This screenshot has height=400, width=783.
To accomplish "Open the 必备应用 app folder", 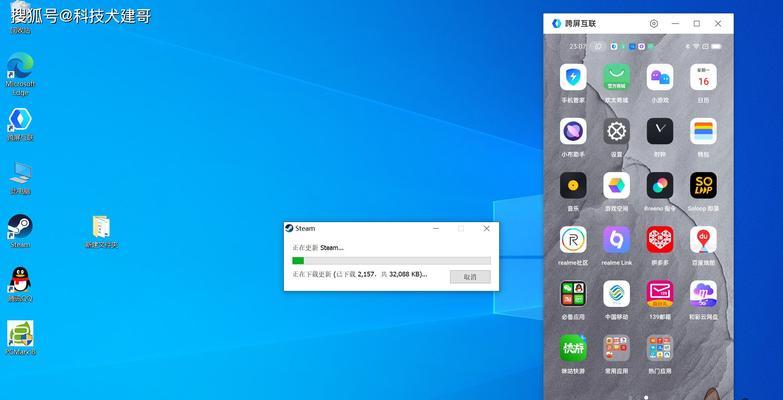I will 573,294.
